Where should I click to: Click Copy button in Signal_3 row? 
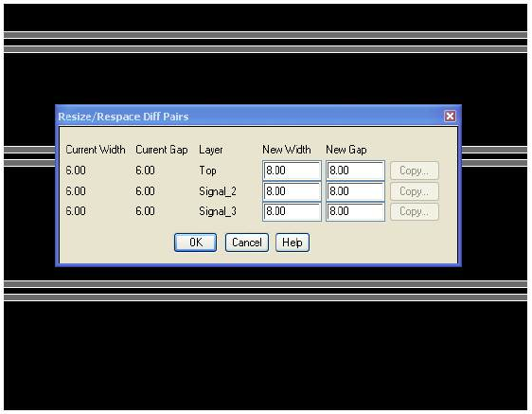coord(415,212)
